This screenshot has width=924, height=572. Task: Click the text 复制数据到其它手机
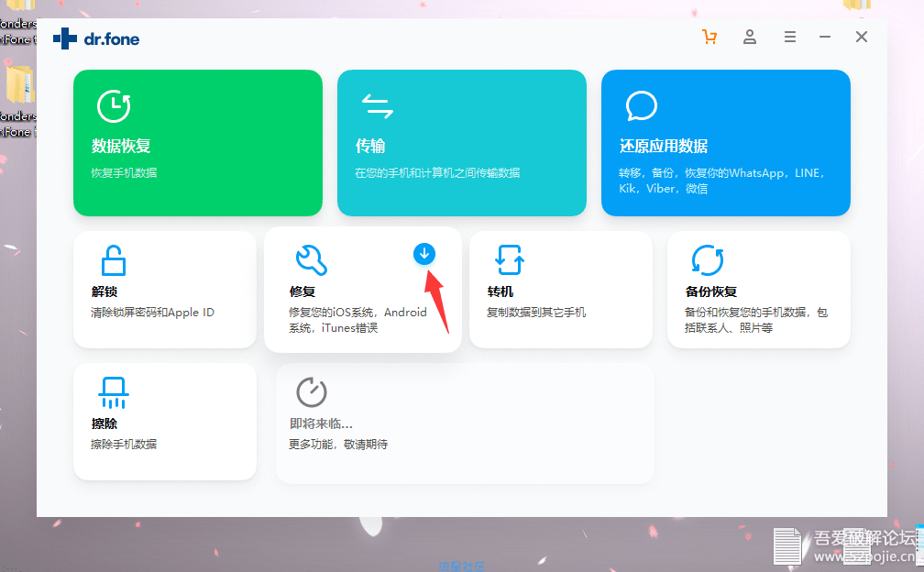tap(536, 313)
